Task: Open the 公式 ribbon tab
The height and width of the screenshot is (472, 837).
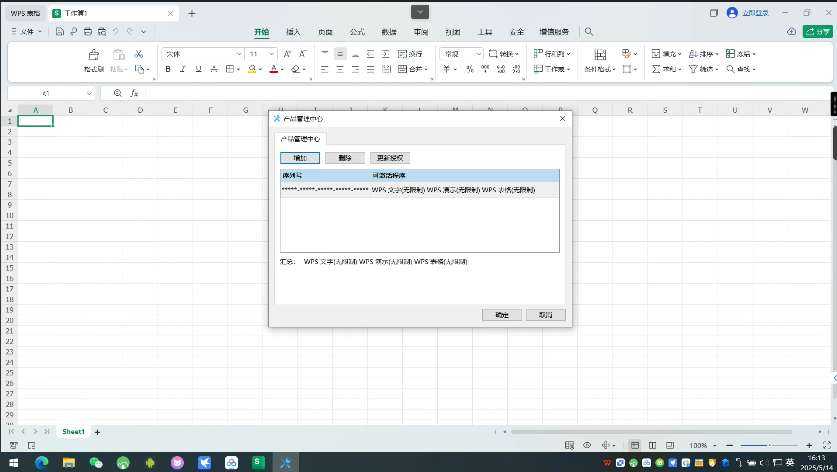Action: 357,32
